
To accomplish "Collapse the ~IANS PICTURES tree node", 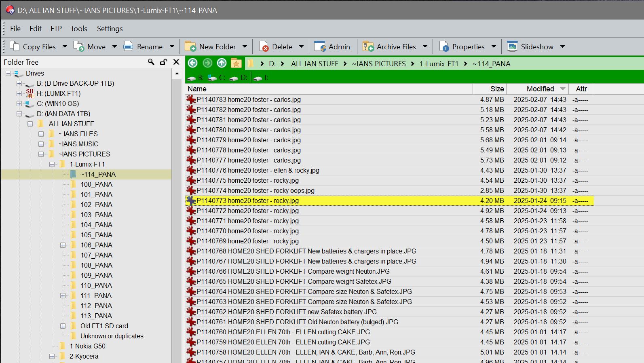I will point(41,154).
